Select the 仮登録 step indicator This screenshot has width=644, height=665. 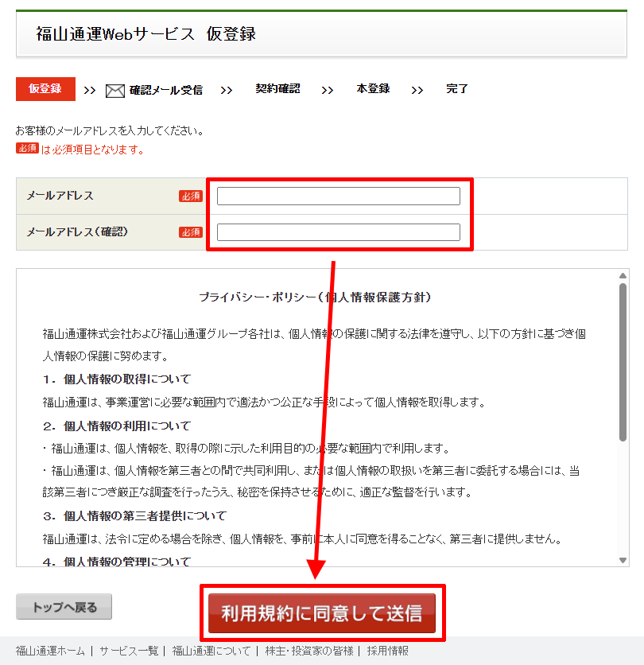click(x=45, y=88)
